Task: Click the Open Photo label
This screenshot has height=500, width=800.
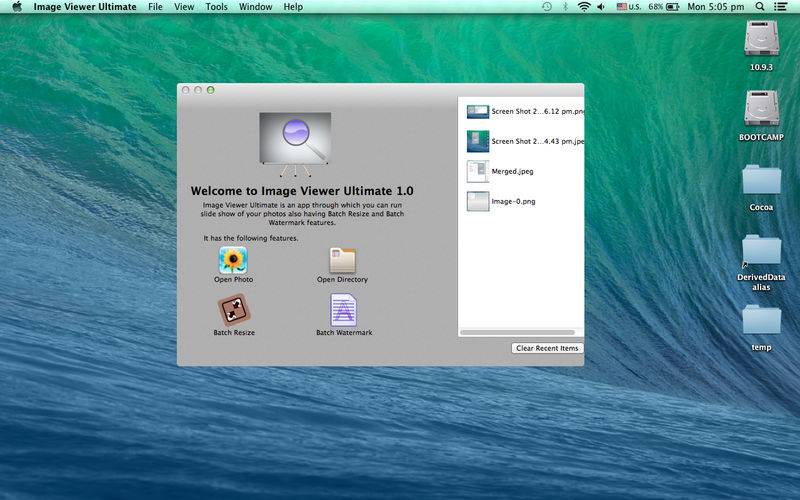Action: [234, 280]
